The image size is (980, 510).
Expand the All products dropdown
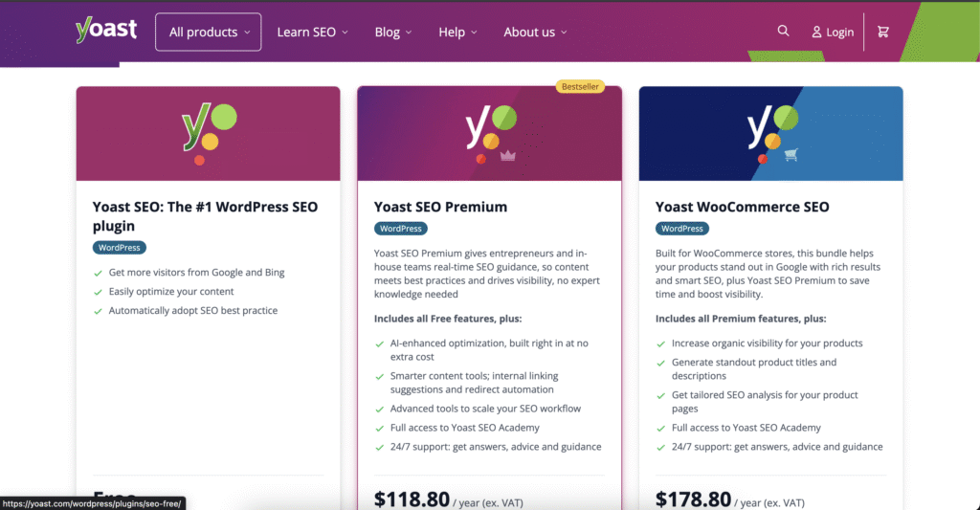208,32
